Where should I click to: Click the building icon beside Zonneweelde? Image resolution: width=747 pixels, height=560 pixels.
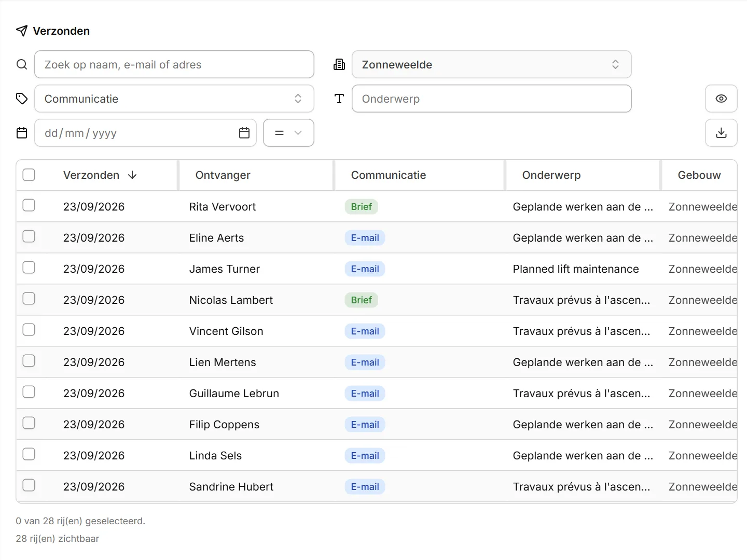click(339, 64)
